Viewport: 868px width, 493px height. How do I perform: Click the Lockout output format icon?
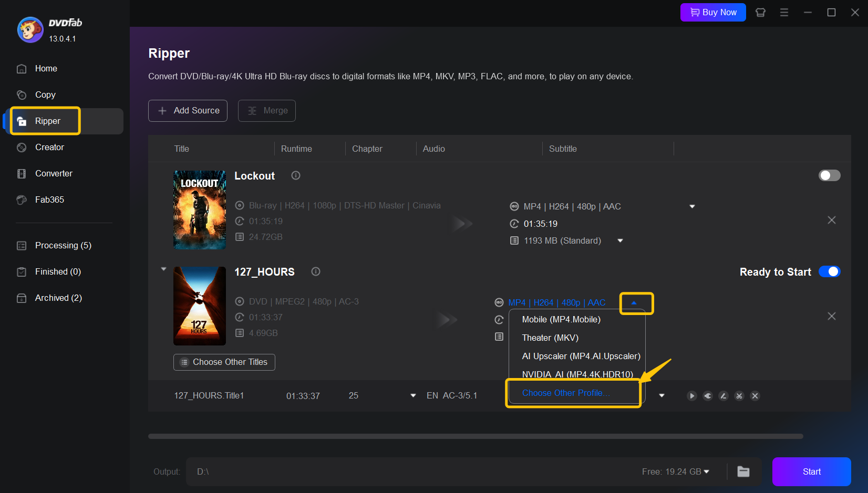coord(514,206)
